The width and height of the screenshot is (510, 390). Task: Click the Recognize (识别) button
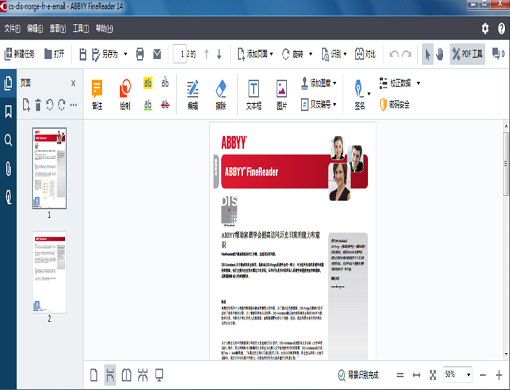click(331, 54)
